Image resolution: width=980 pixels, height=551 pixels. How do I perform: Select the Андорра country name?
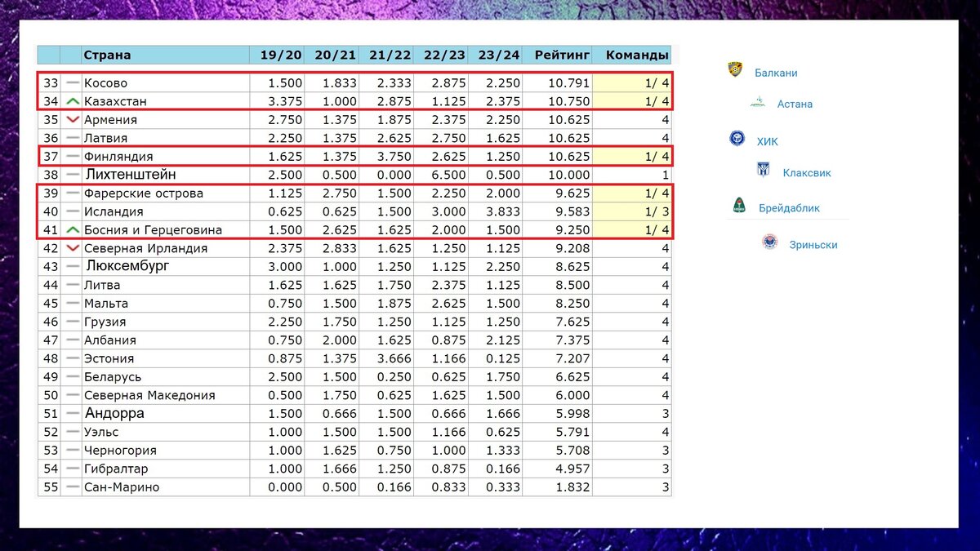[115, 413]
